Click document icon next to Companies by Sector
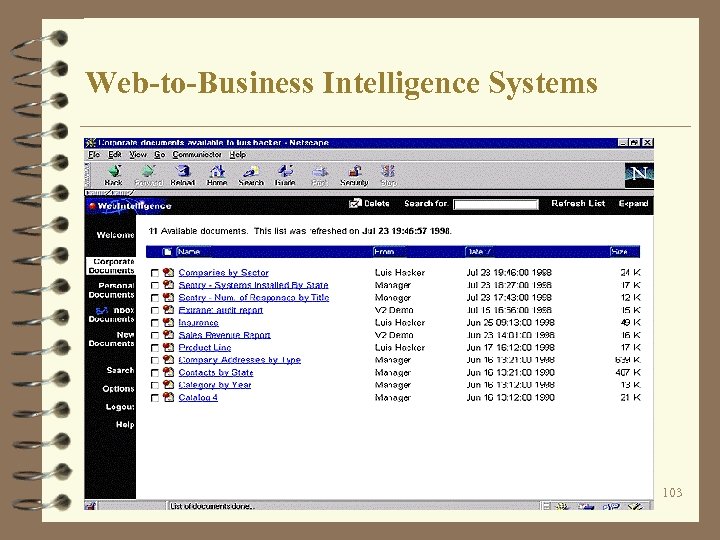The height and width of the screenshot is (540, 720). tap(169, 272)
